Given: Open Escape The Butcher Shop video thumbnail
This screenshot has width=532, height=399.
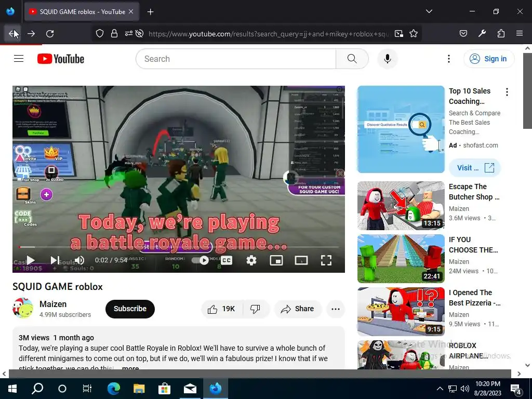Looking at the screenshot, I should click(x=401, y=206).
